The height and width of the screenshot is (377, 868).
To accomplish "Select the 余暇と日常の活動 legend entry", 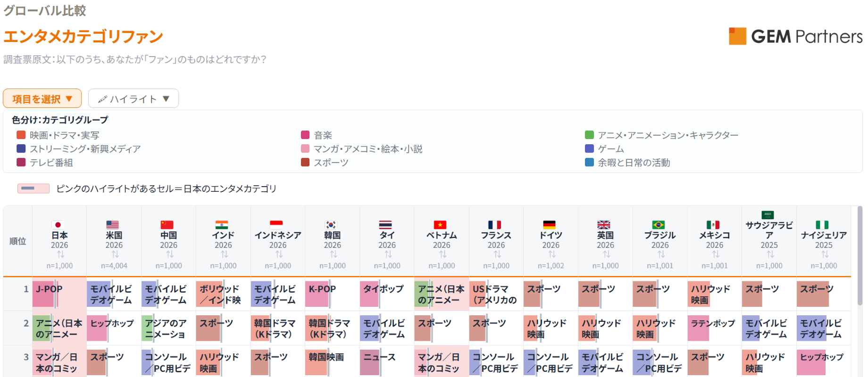I will pos(627,163).
